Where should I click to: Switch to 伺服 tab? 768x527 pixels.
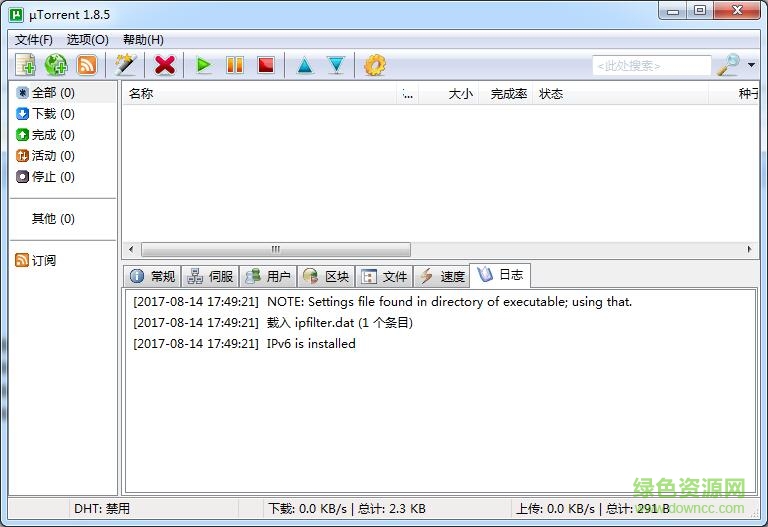click(210, 277)
